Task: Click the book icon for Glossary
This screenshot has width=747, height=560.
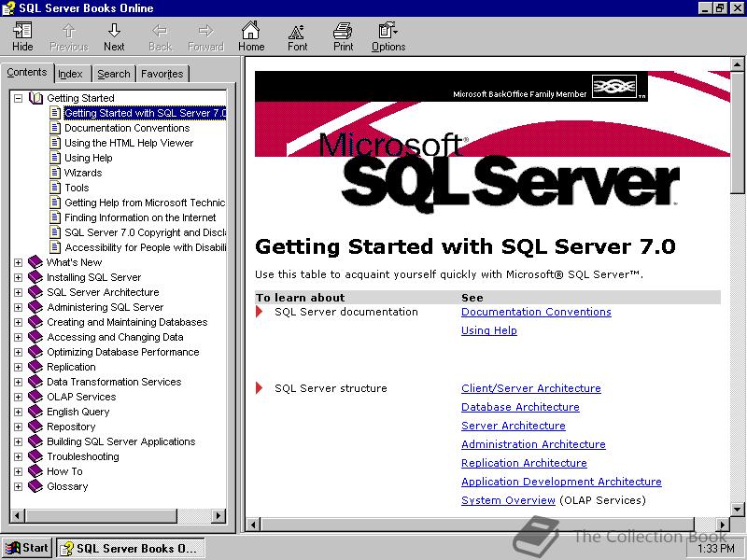Action: (x=35, y=486)
